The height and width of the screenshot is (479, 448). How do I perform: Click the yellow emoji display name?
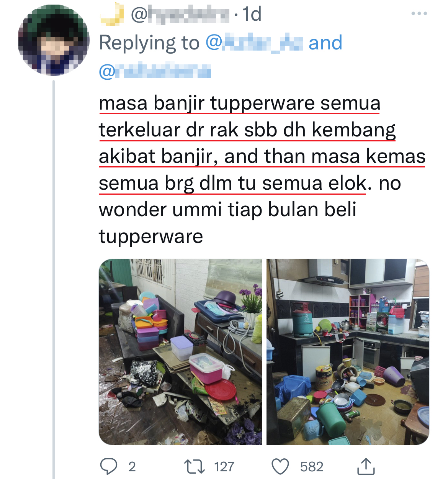(112, 15)
